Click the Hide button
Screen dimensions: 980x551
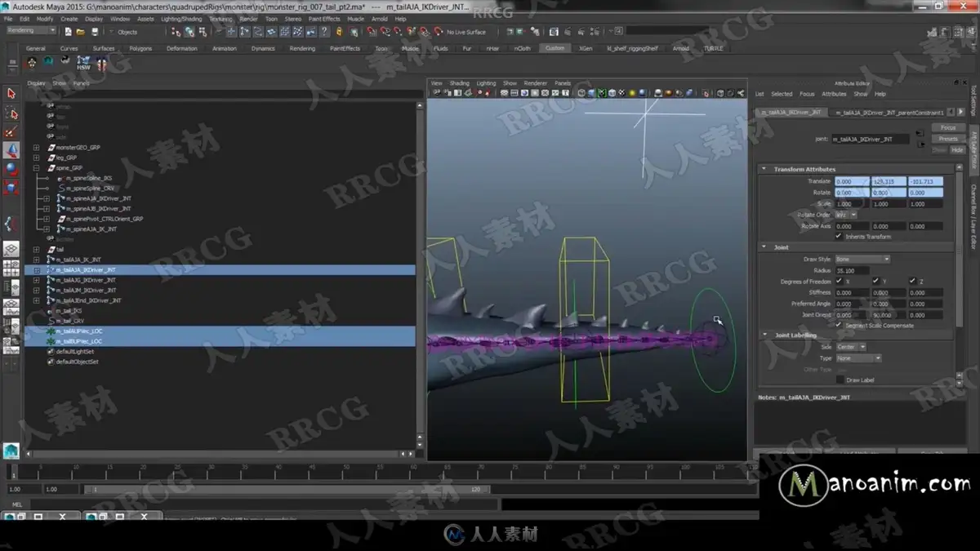coord(957,150)
